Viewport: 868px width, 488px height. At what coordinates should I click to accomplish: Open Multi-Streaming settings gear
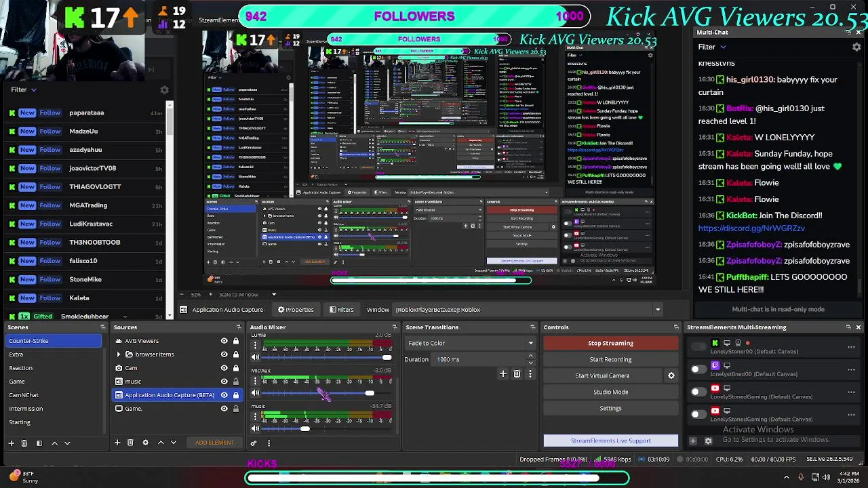(x=709, y=441)
